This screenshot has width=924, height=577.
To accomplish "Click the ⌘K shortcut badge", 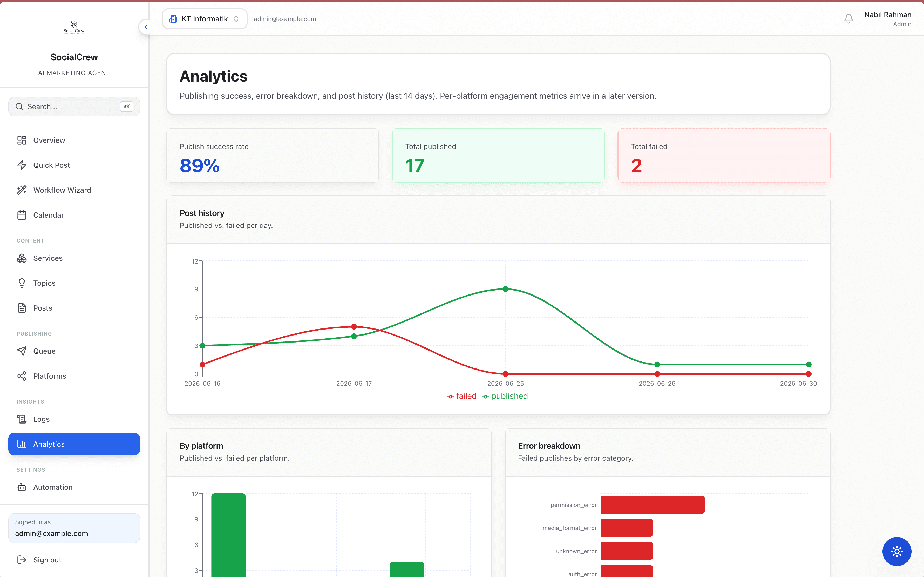I will [x=127, y=106].
